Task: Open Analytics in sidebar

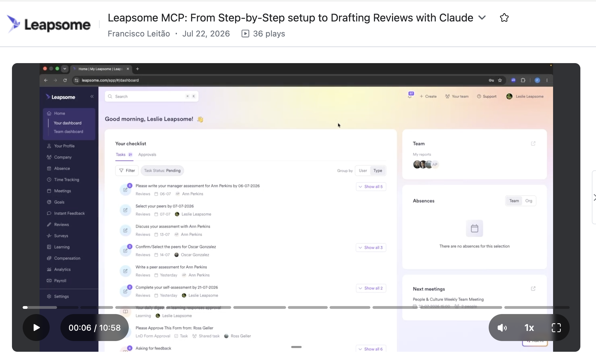Action: pyautogui.click(x=62, y=270)
